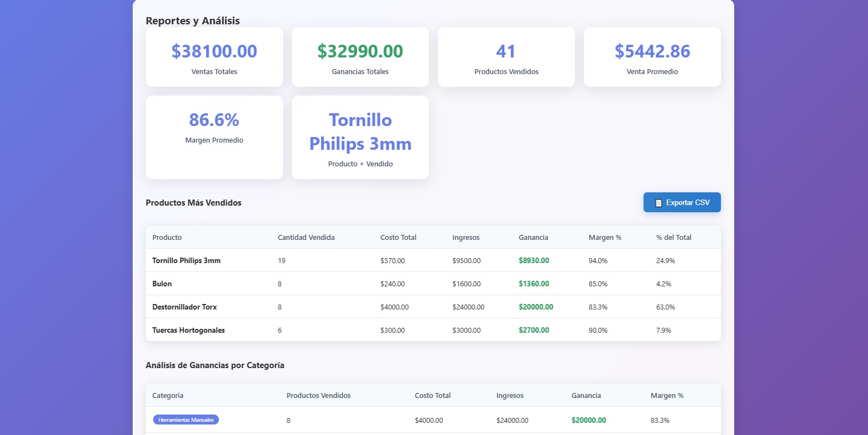The height and width of the screenshot is (435, 868).
Task: Select the Tornillo Philips 3mm table row
Action: 186,260
